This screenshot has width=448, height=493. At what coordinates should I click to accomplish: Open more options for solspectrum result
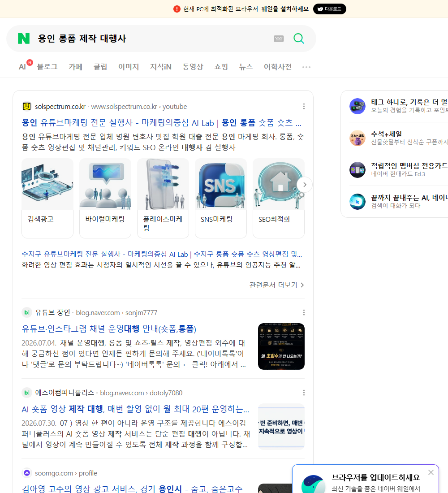pos(304,106)
